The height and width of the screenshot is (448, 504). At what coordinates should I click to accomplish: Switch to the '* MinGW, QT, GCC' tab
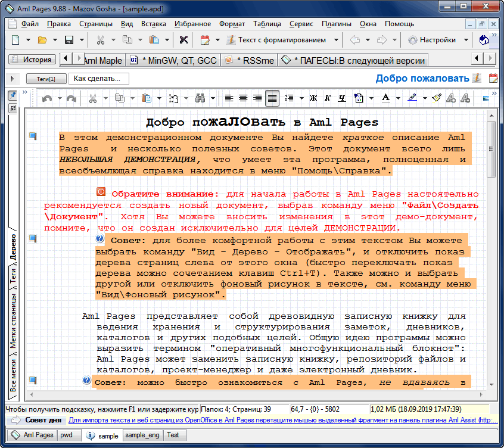[173, 60]
